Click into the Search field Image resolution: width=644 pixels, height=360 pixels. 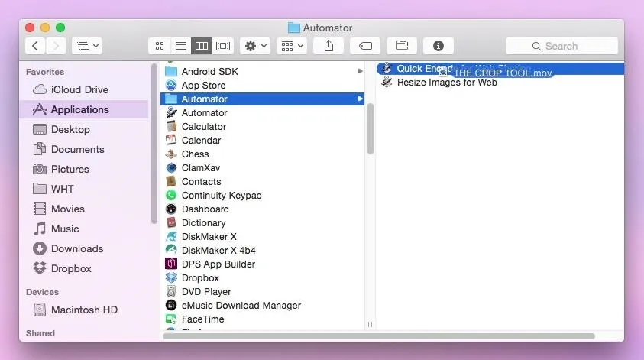(x=561, y=46)
